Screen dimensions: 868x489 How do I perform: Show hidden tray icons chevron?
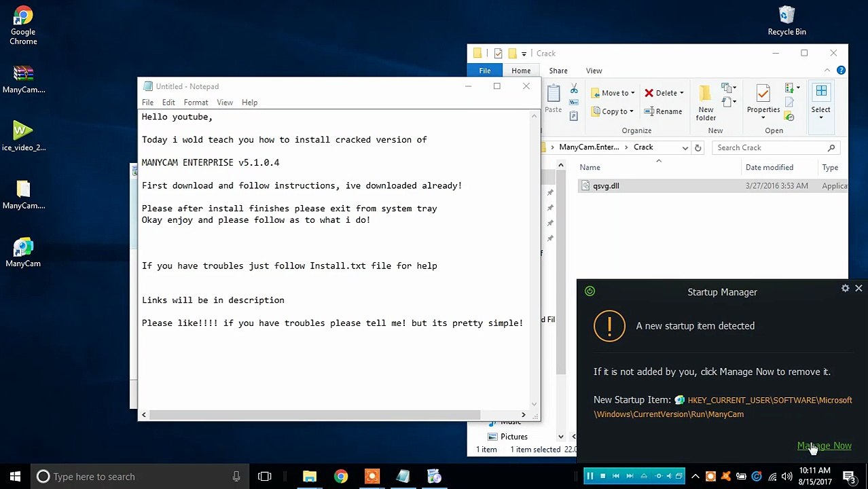click(696, 476)
